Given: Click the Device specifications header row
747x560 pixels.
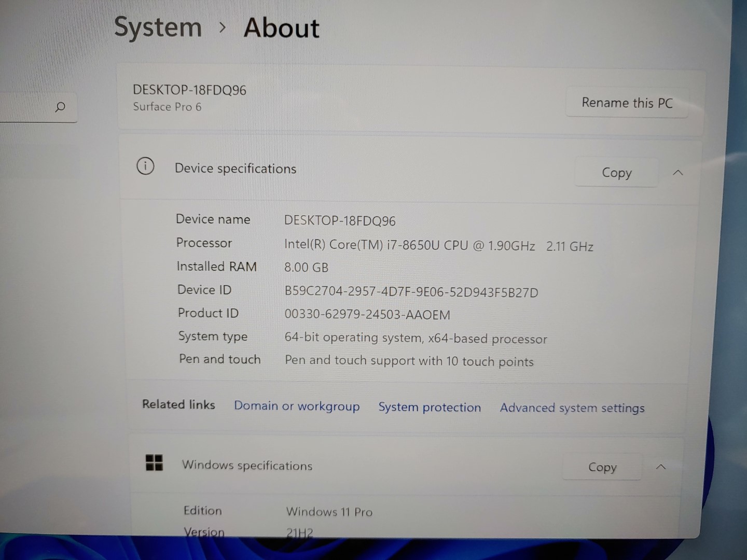Looking at the screenshot, I should point(410,169).
